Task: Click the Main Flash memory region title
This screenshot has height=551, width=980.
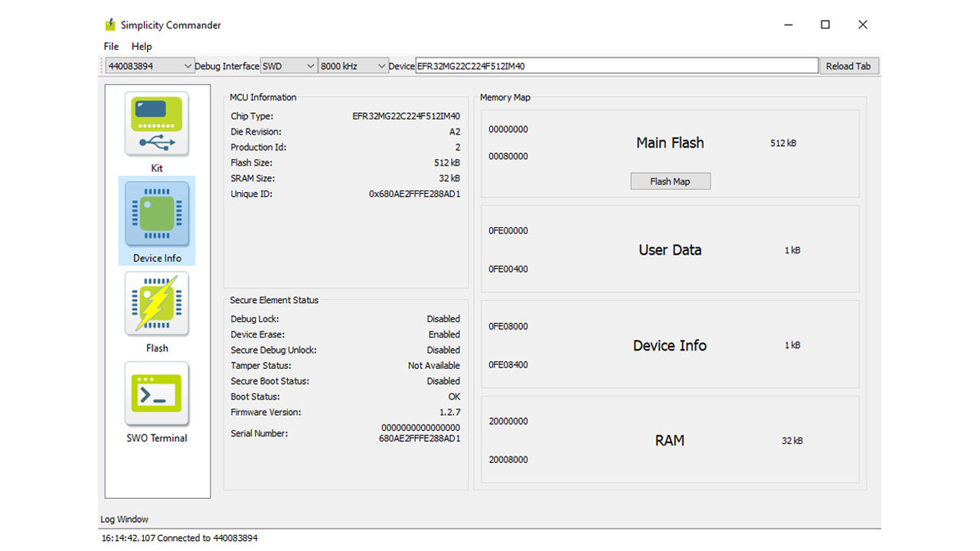Action: [x=670, y=143]
